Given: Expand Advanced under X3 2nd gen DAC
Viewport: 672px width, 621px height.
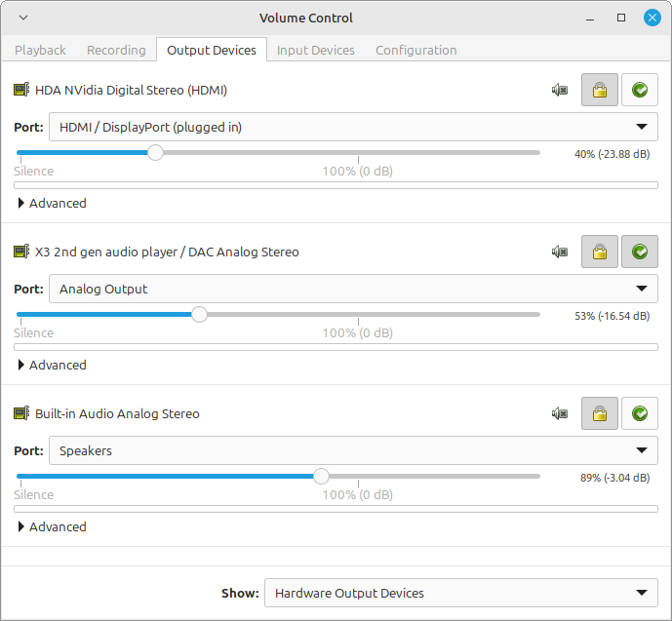Looking at the screenshot, I should (52, 365).
